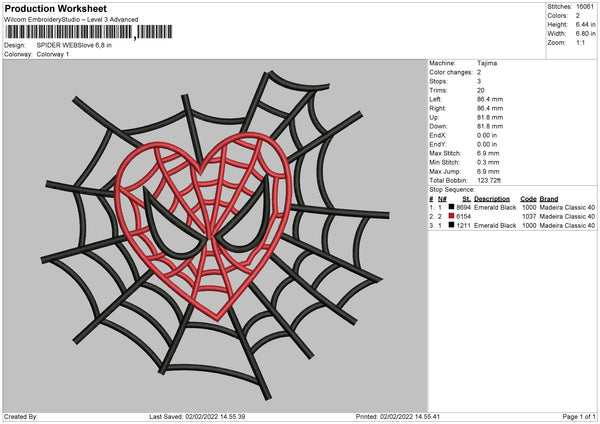
Task: Click the 'Stitches:' label
Action: click(559, 7)
